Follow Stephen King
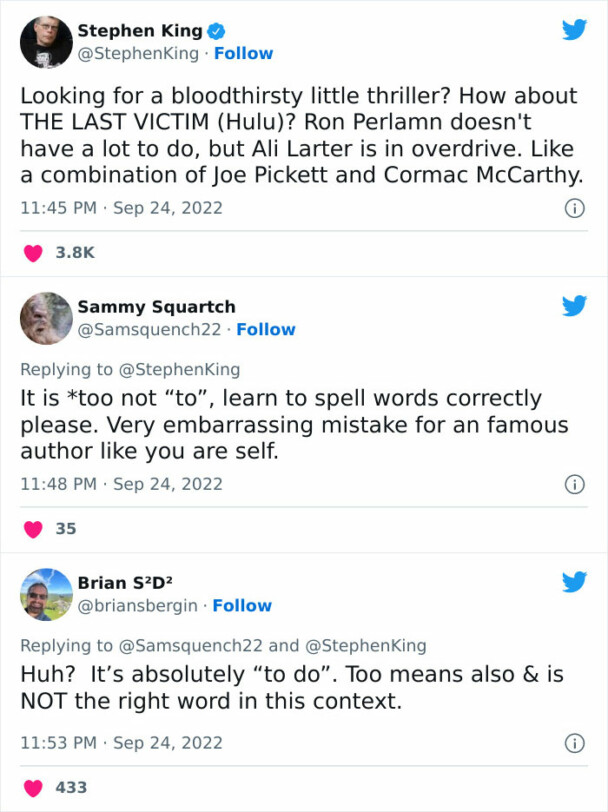608x812 pixels. [x=243, y=53]
